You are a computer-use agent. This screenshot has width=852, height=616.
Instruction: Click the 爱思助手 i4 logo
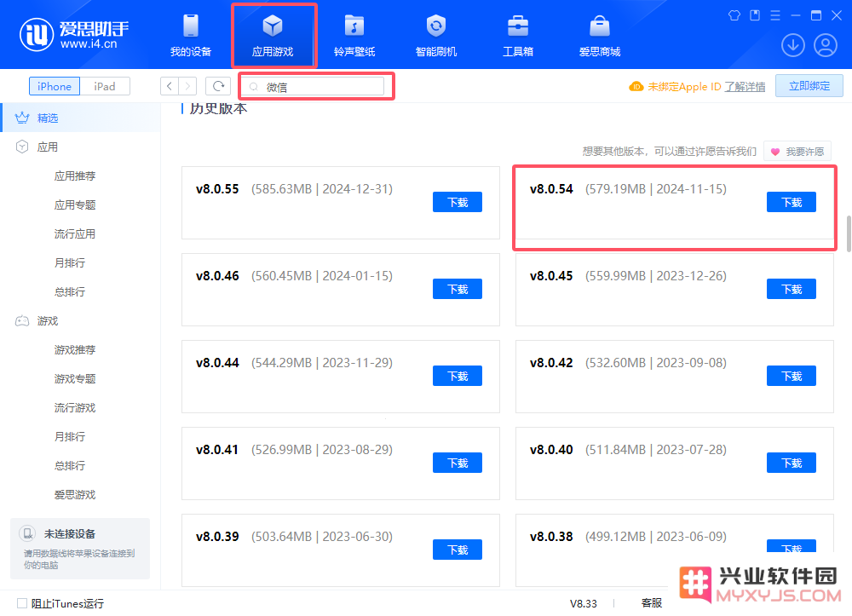74,35
